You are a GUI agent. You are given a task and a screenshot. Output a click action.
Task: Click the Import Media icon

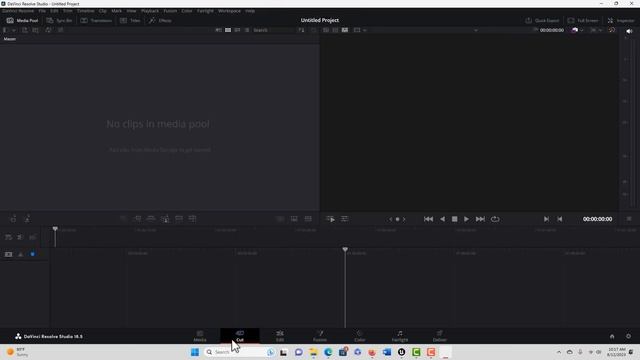25,30
